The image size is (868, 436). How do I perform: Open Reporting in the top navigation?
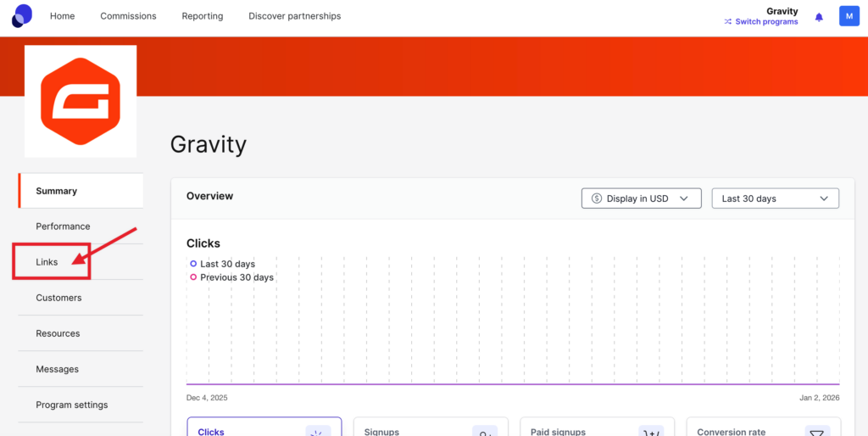[x=203, y=16]
